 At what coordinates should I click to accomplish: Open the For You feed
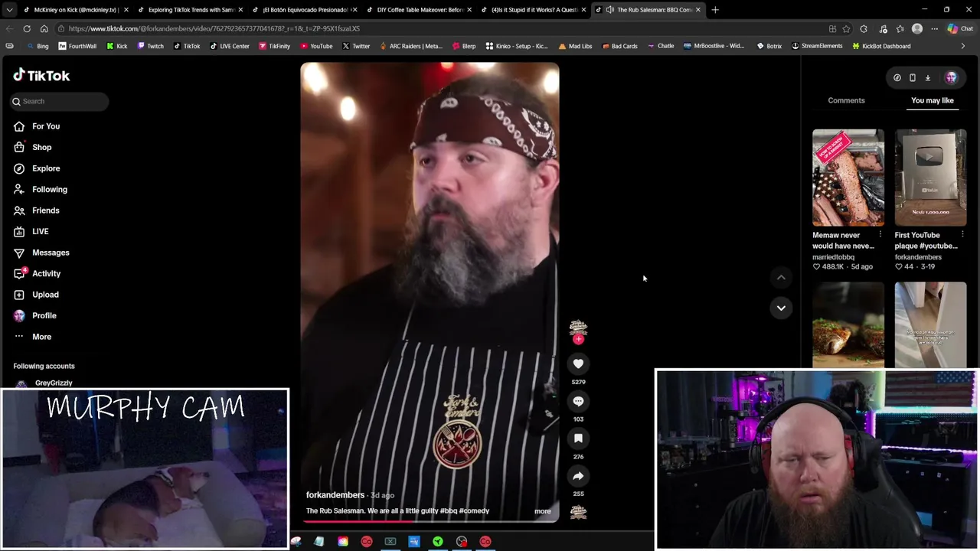(x=46, y=126)
